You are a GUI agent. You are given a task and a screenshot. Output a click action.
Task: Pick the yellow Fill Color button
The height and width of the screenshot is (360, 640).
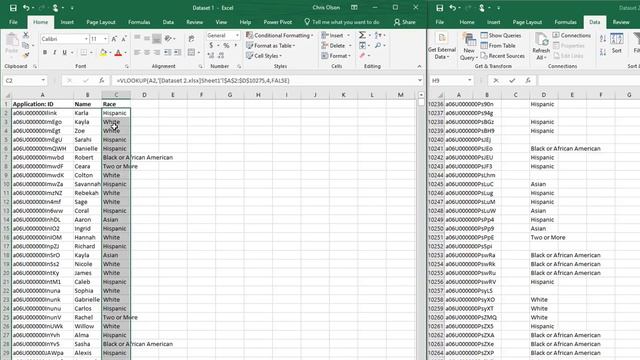point(103,52)
